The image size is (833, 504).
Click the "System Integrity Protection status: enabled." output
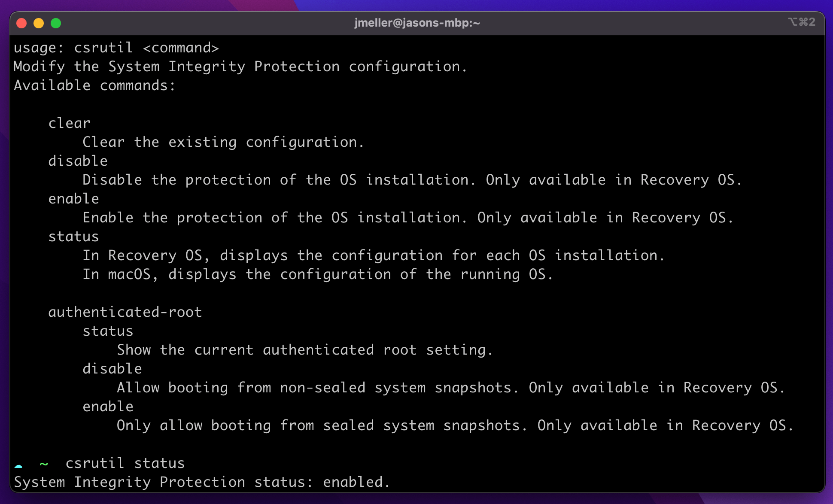(x=202, y=482)
